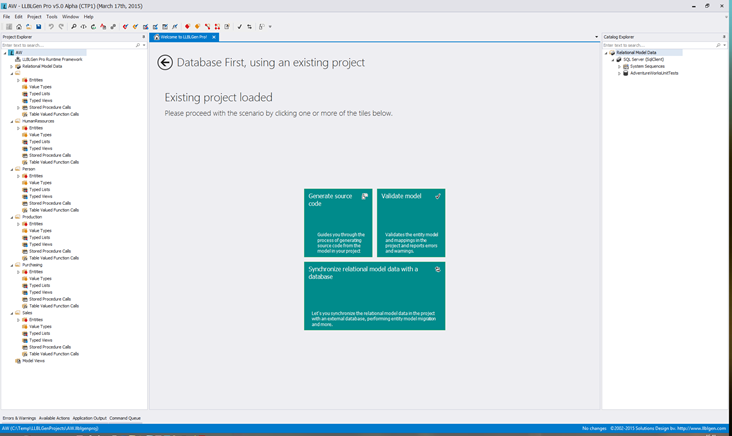Collapse the HumanResources group
The image size is (732, 436).
point(12,121)
